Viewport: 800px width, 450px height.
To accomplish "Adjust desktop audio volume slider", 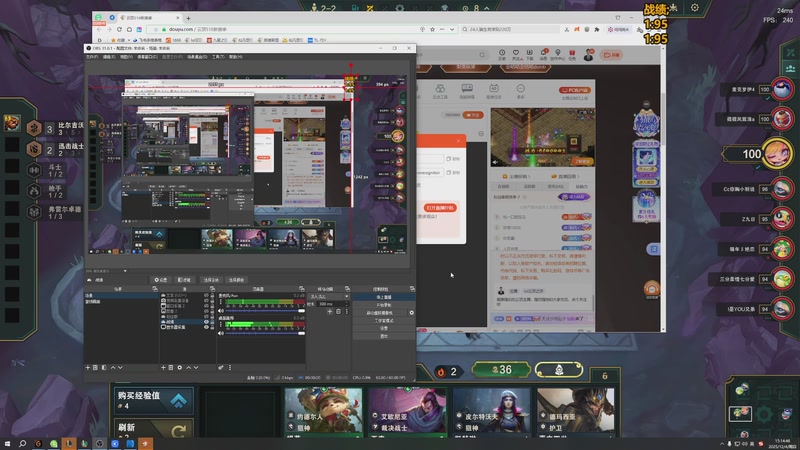I will click(x=265, y=333).
